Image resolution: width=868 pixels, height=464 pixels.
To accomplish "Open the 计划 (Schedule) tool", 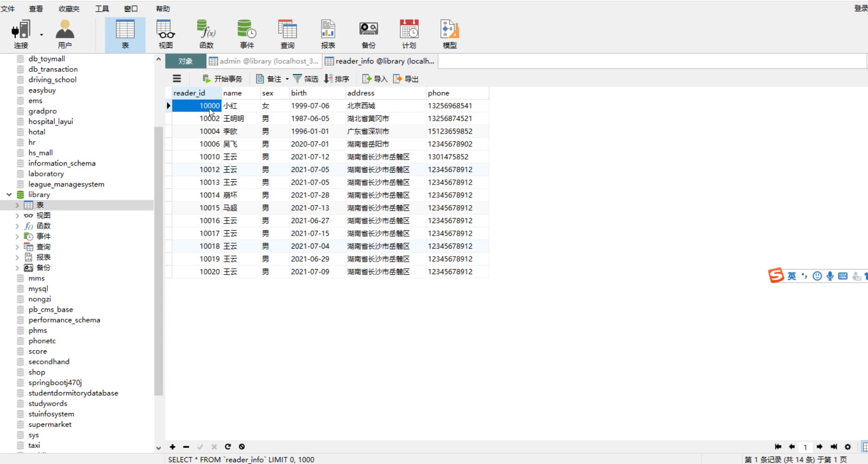I will pos(409,34).
